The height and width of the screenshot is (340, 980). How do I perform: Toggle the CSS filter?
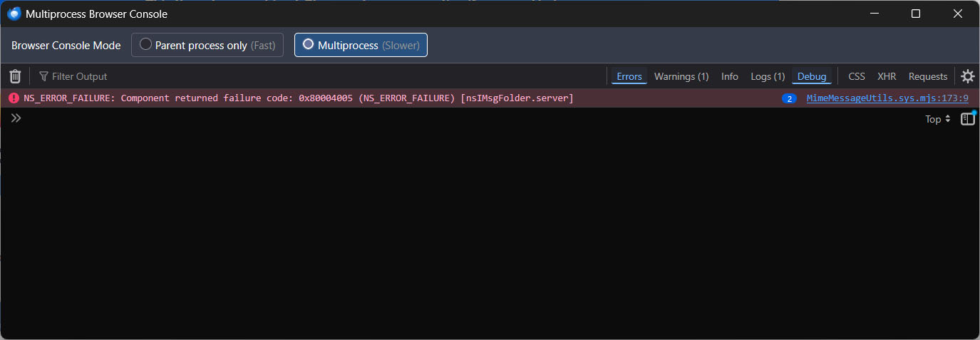pyautogui.click(x=857, y=76)
